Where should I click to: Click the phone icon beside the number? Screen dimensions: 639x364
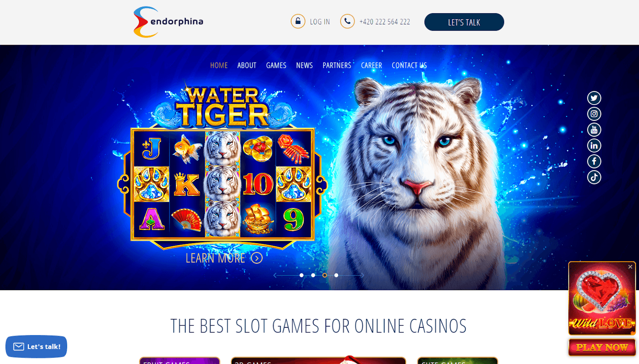(x=347, y=21)
